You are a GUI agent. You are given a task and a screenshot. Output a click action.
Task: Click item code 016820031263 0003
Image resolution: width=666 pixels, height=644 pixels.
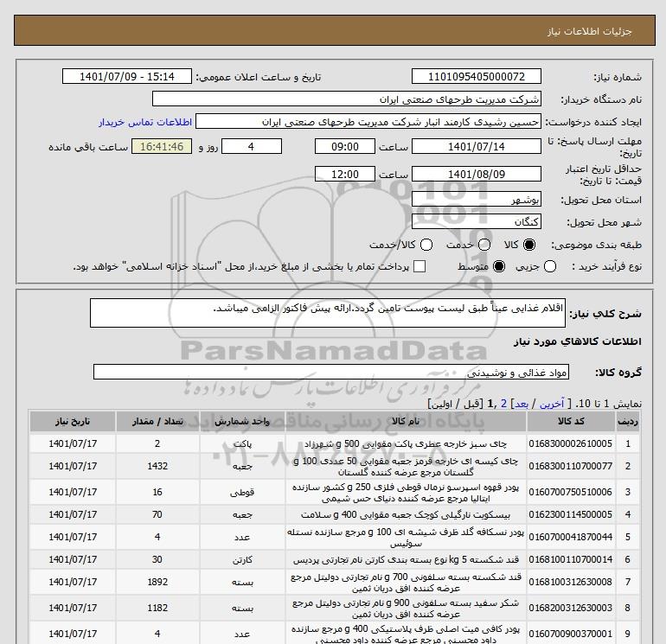[x=571, y=608]
